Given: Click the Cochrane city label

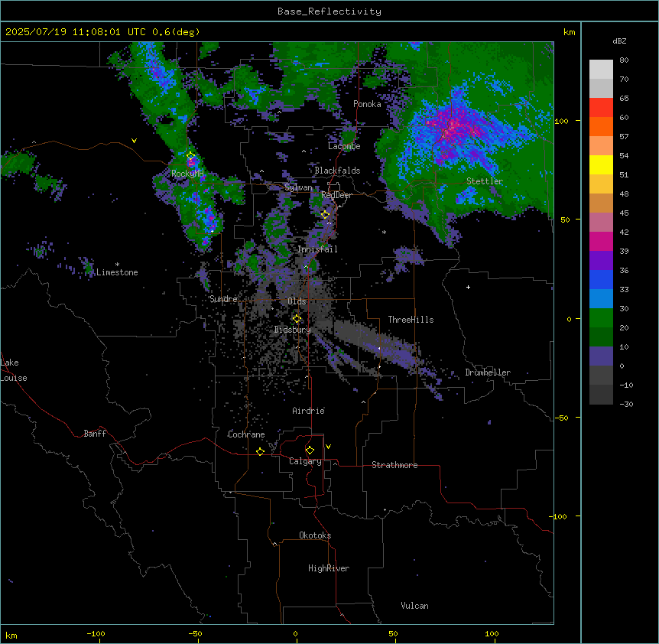Looking at the screenshot, I should pyautogui.click(x=246, y=434).
